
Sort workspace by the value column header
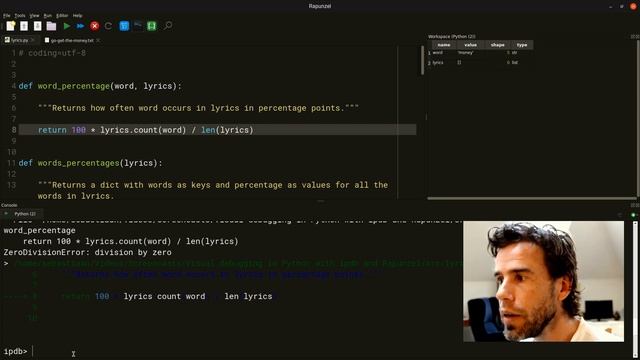471,45
